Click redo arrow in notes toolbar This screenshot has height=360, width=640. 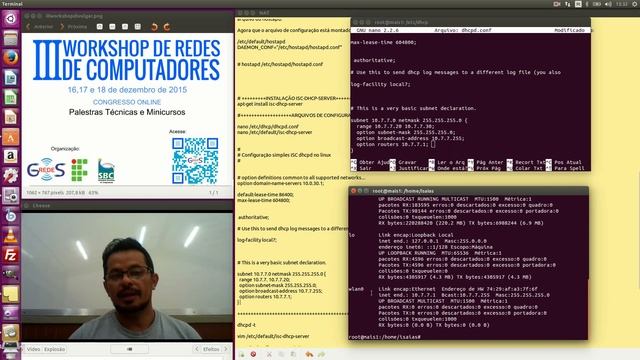322,354
